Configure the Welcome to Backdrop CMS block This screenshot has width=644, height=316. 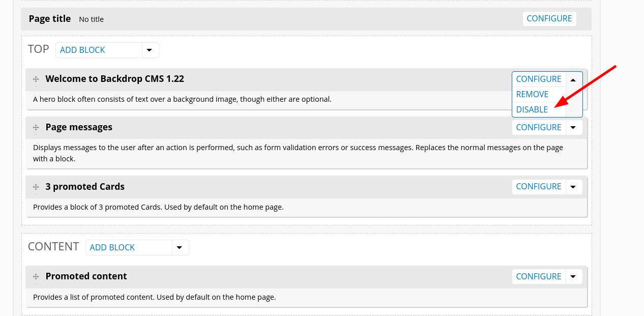pos(539,79)
